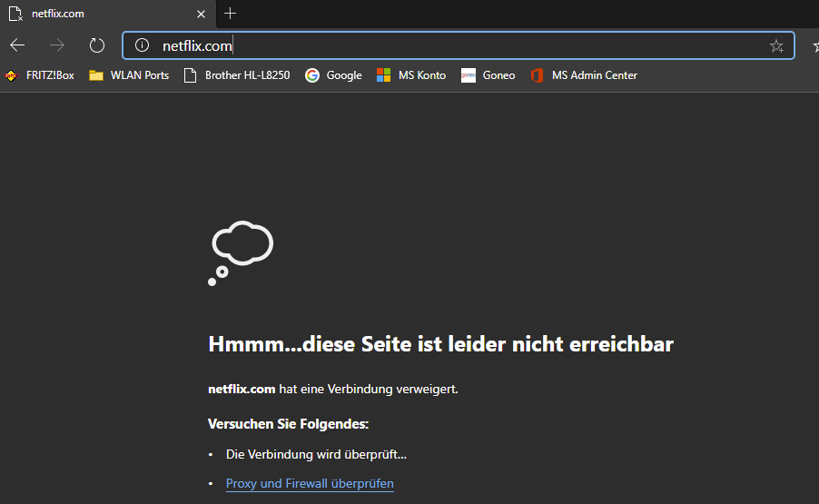Click the address bar showing netflix.com
819x504 pixels.
(458, 45)
